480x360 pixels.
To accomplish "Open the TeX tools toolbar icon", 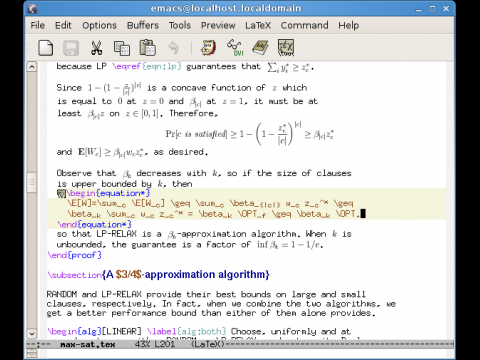I will pos(286,47).
